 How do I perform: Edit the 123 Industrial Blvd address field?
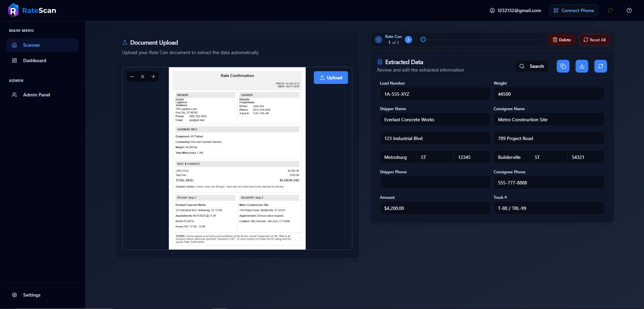click(435, 138)
